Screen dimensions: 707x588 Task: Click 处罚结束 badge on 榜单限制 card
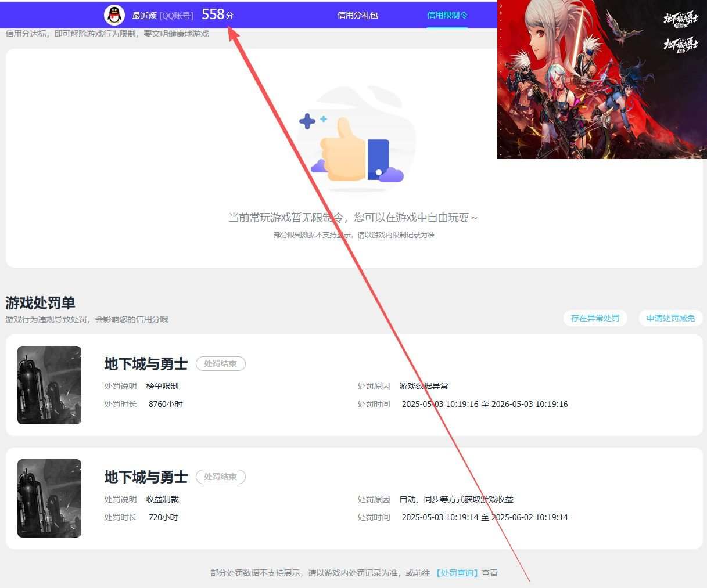221,363
